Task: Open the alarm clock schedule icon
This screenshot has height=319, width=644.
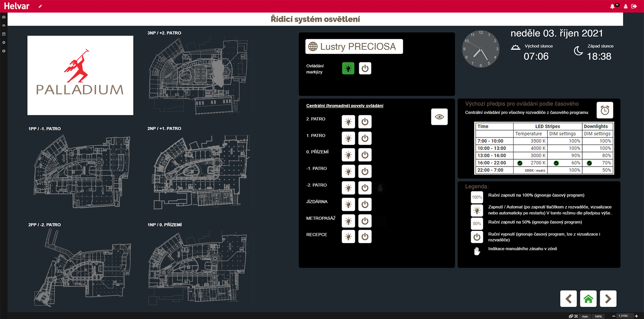Action: point(605,110)
